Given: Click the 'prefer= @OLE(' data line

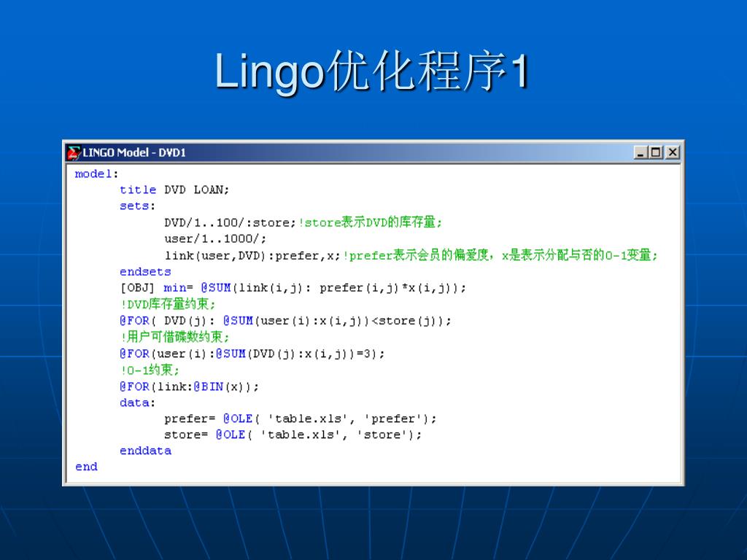Looking at the screenshot, I should coord(300,419).
